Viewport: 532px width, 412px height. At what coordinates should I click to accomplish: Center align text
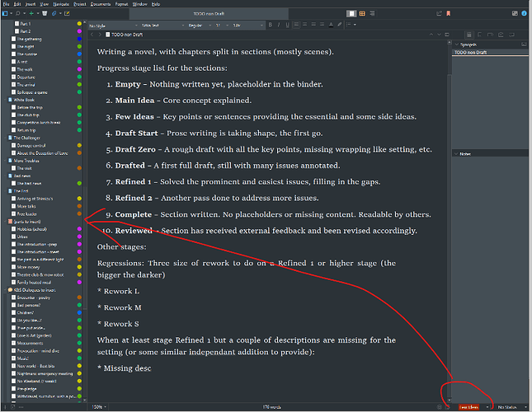tap(305, 25)
